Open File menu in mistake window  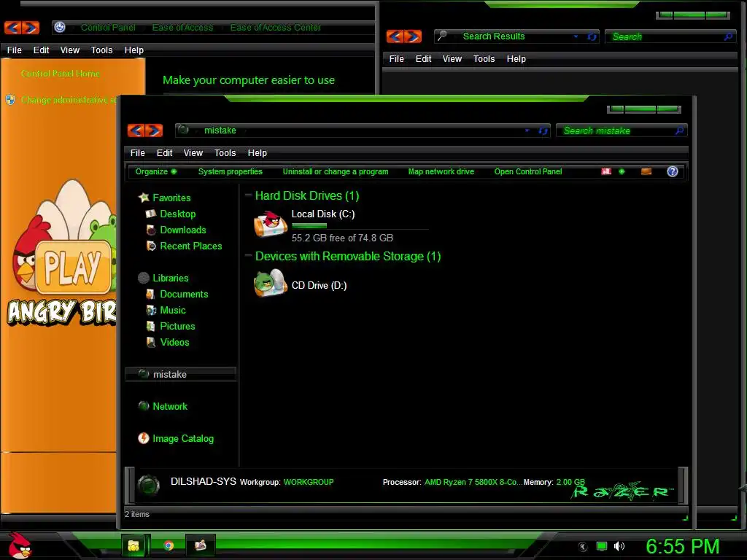138,153
